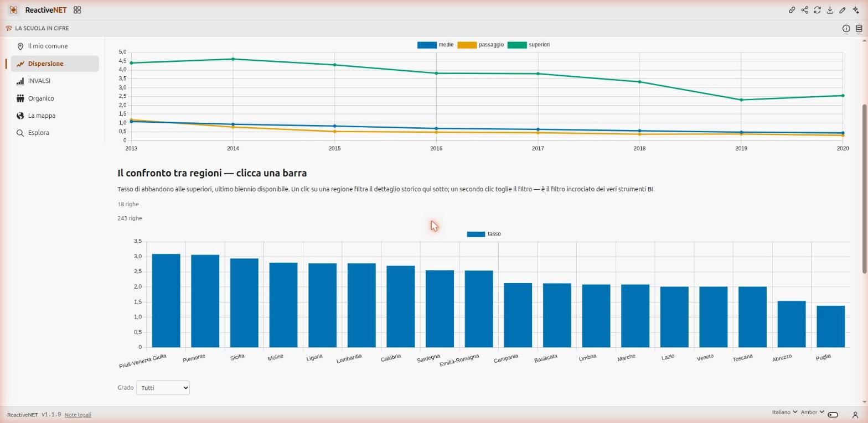Open the Grado dropdown showing Tutti
868x423 pixels.
163,388
